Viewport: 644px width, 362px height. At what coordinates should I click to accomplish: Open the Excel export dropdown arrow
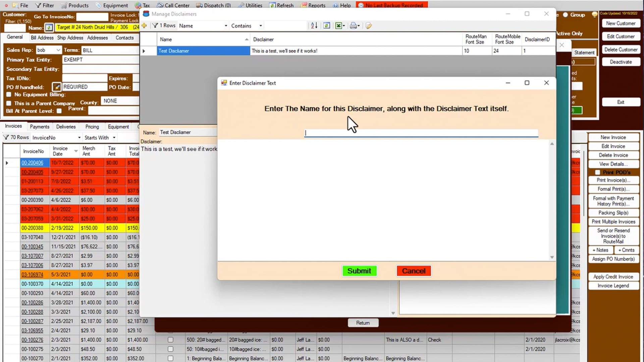[x=344, y=26]
